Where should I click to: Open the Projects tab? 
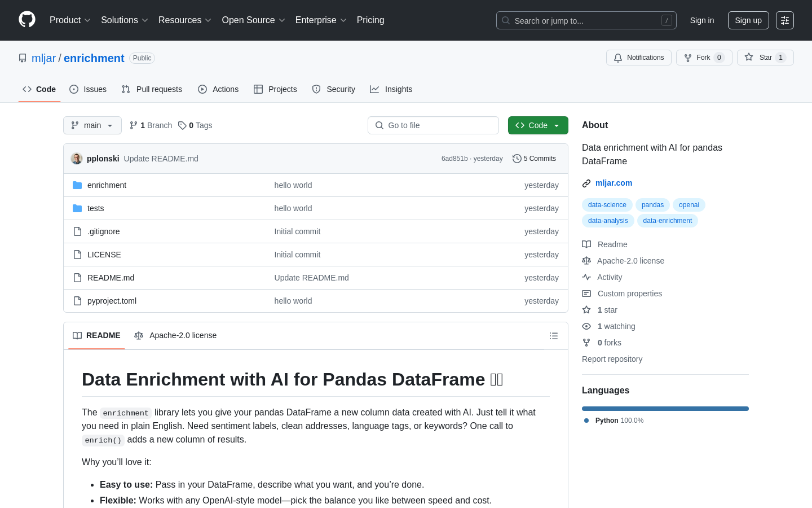275,89
